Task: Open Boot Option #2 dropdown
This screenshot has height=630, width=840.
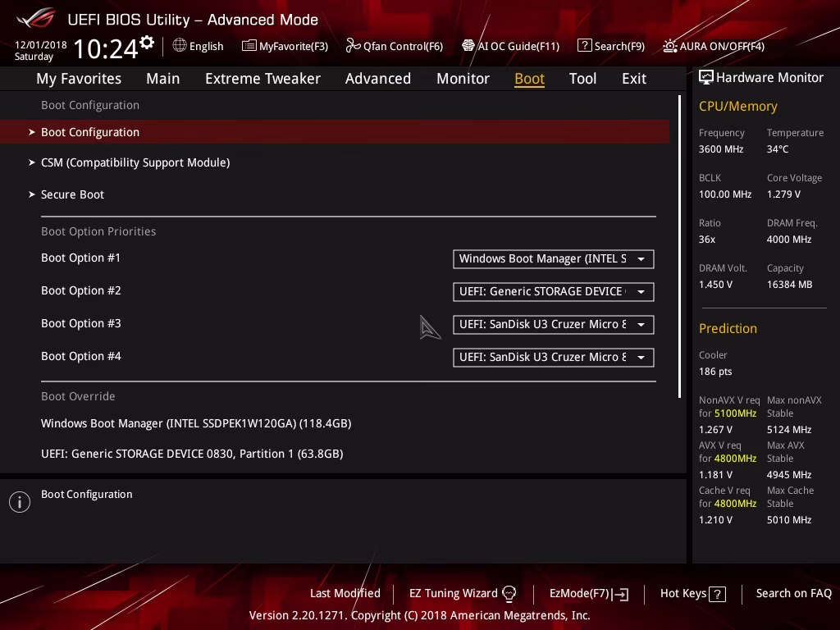Action: (554, 291)
